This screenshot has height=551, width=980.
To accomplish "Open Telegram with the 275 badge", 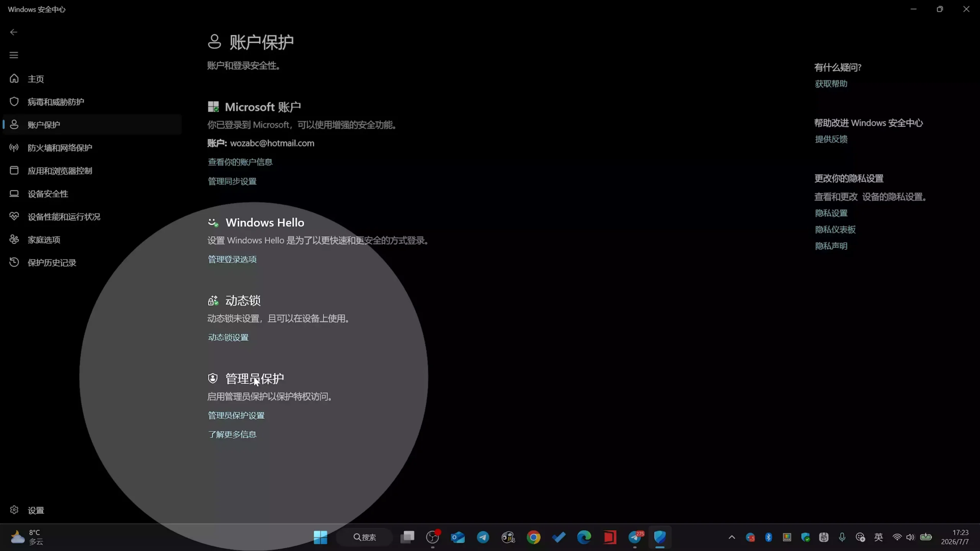I will 635,537.
